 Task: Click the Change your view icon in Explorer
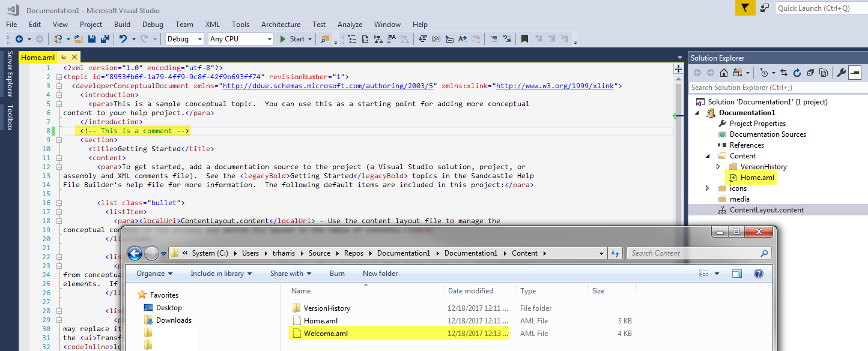[705, 274]
